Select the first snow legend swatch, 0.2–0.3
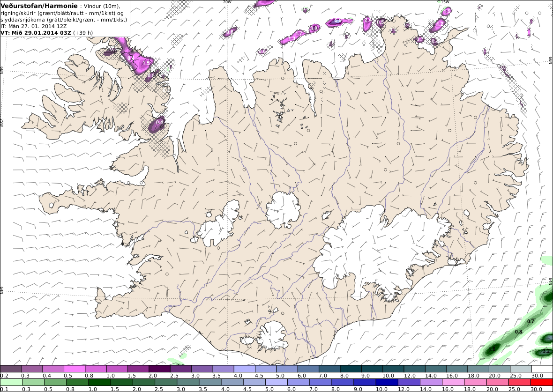The image size is (553, 392). pyautogui.click(x=11, y=369)
